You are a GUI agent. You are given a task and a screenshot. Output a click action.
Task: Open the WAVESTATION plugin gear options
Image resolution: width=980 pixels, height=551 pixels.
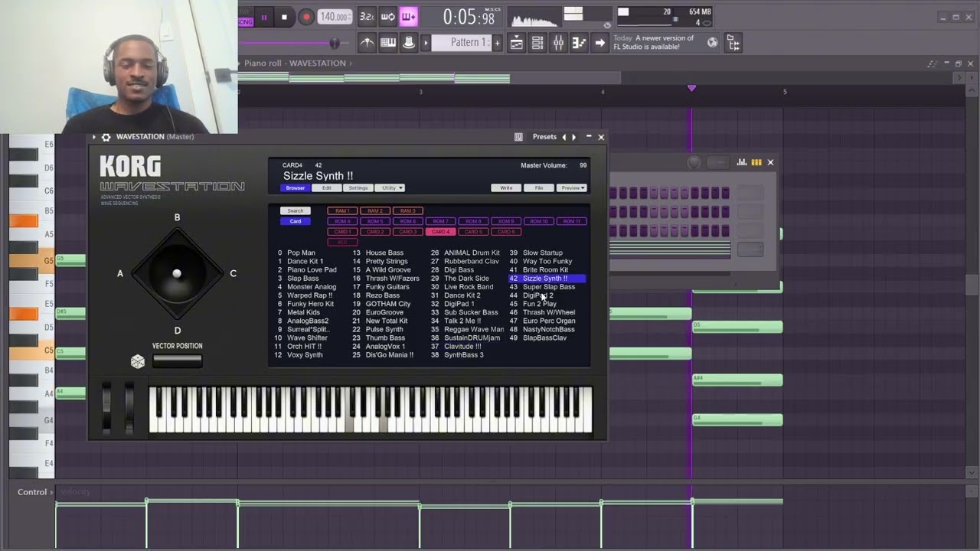(106, 137)
